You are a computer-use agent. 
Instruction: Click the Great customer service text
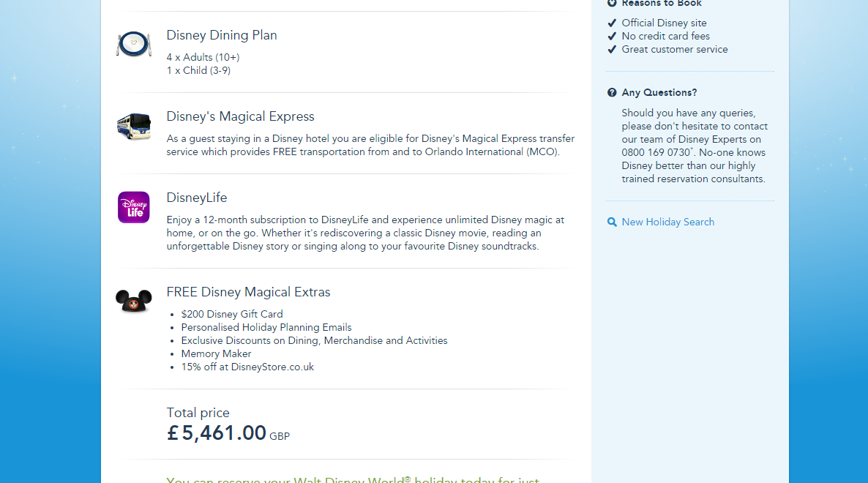(x=674, y=50)
